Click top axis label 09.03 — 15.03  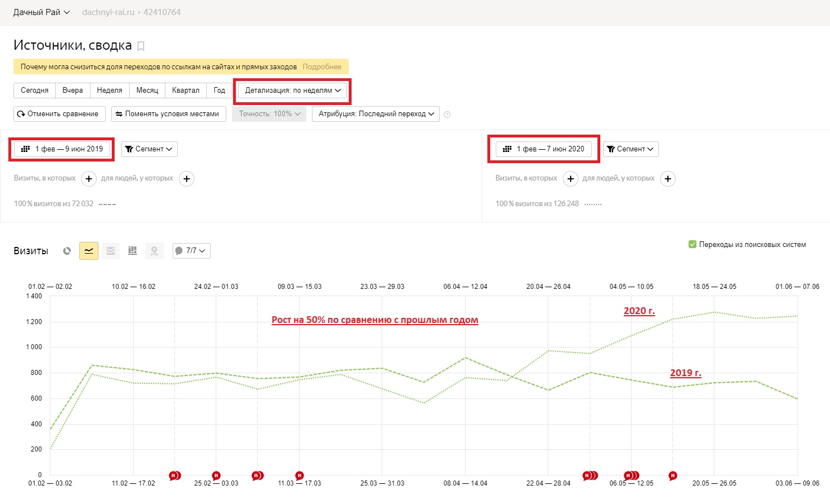click(x=300, y=287)
